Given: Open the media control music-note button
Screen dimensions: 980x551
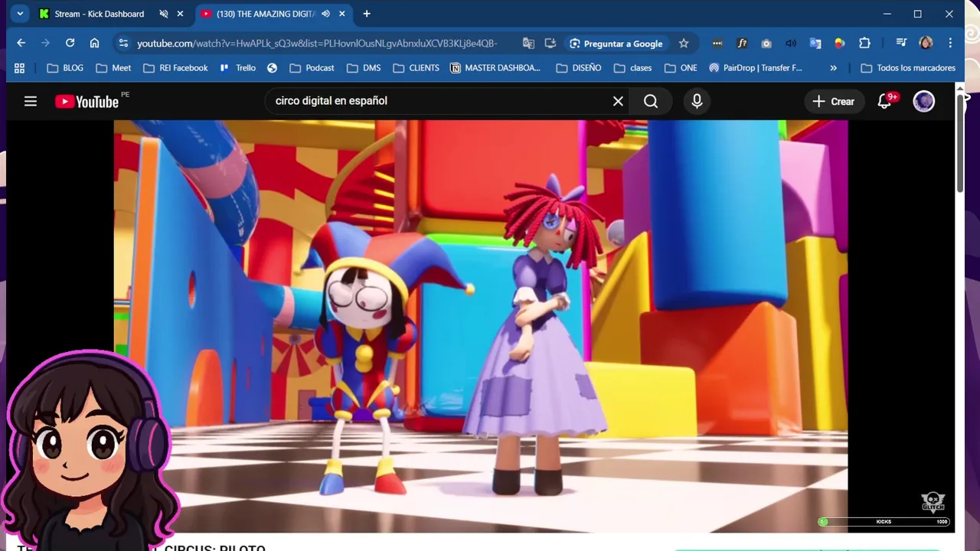Looking at the screenshot, I should point(901,44).
